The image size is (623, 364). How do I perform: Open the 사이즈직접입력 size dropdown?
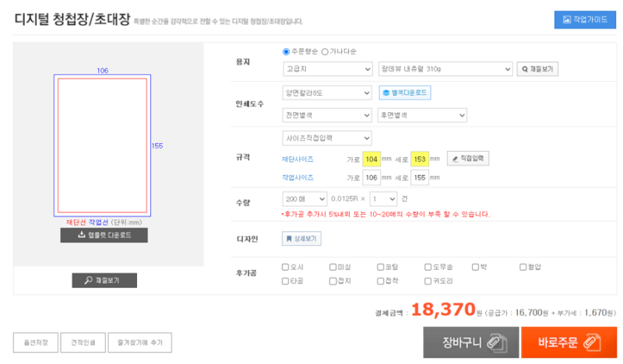[327, 138]
